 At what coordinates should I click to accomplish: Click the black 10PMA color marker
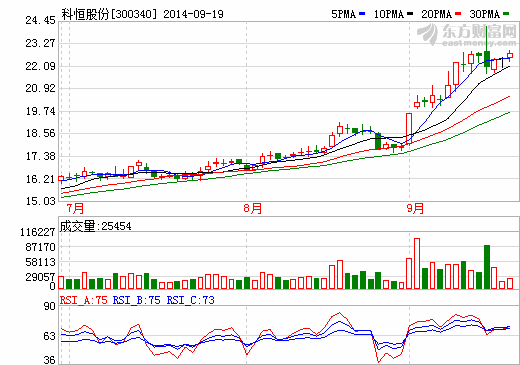410,14
